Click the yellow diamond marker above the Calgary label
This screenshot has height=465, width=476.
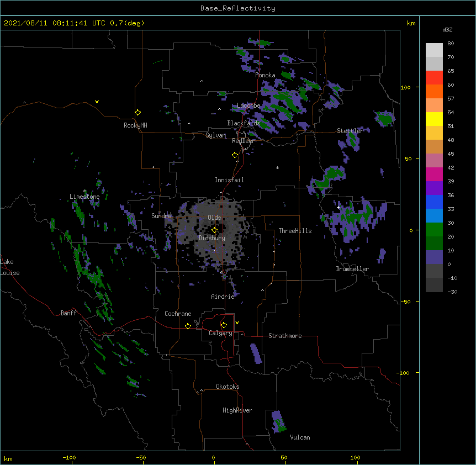224,325
